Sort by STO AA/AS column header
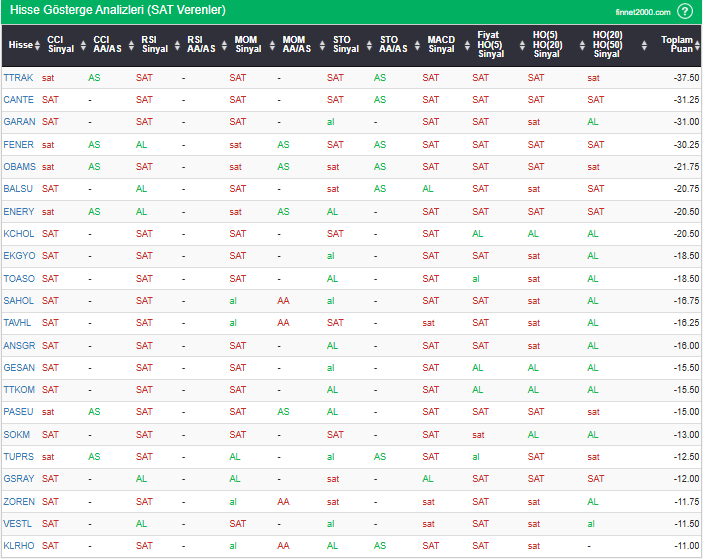This screenshot has height=559, width=703. [x=394, y=45]
